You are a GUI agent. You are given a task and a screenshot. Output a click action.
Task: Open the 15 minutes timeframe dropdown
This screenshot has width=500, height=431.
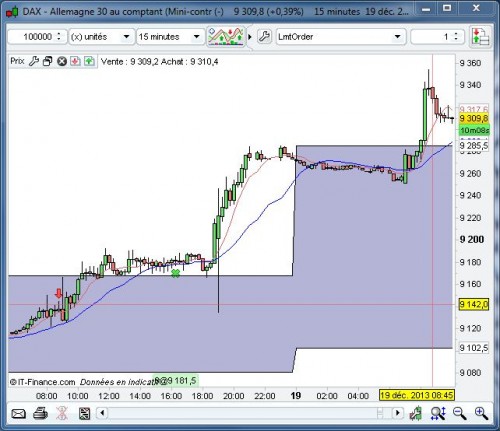pyautogui.click(x=196, y=37)
